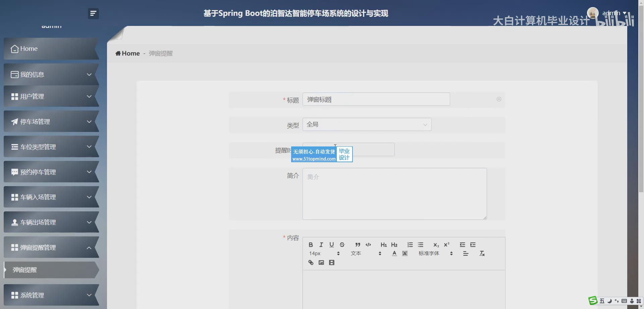Go to Home in the sidebar
The width and height of the screenshot is (644, 309).
click(x=51, y=49)
